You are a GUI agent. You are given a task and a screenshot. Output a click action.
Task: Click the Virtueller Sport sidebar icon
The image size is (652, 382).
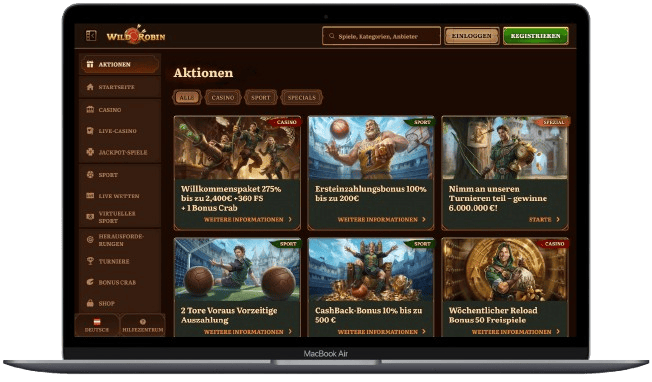[x=90, y=217]
